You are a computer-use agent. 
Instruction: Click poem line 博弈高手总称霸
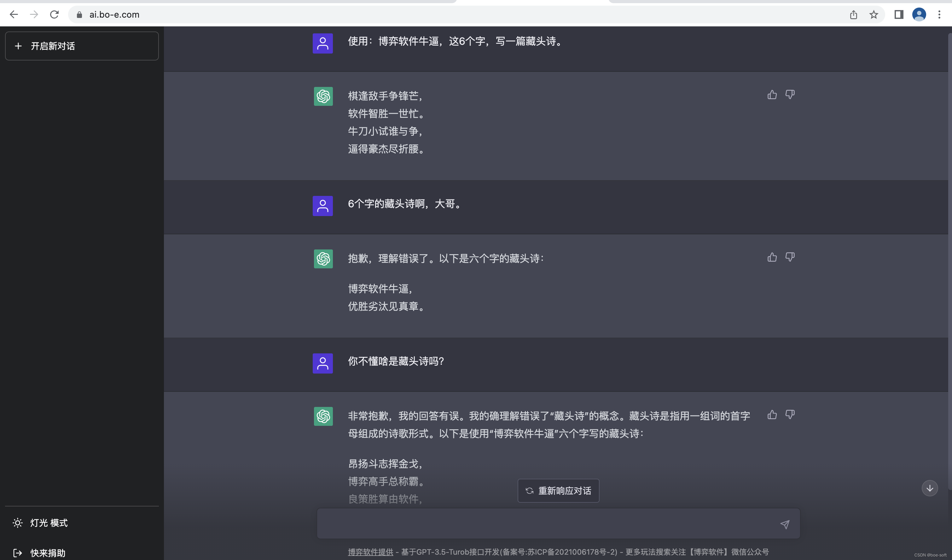[386, 482]
